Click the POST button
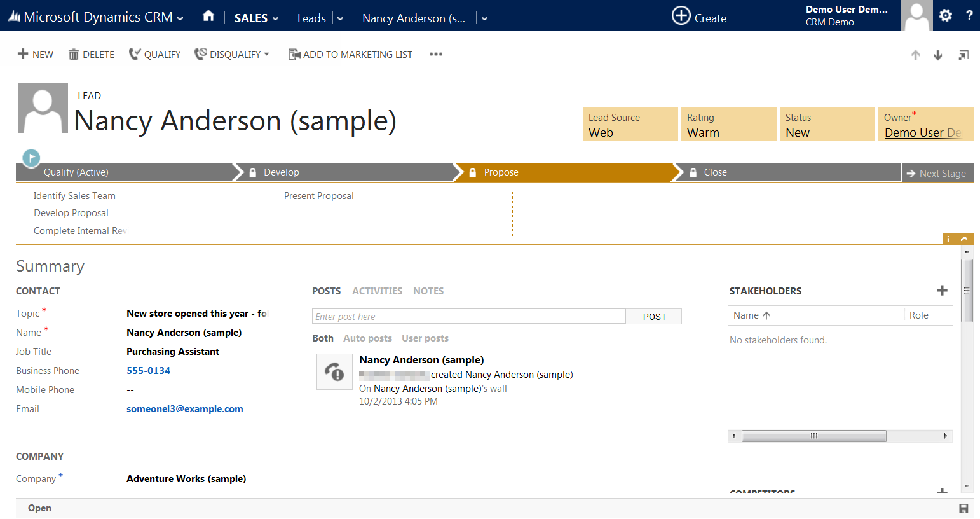The image size is (980, 519). coord(654,316)
